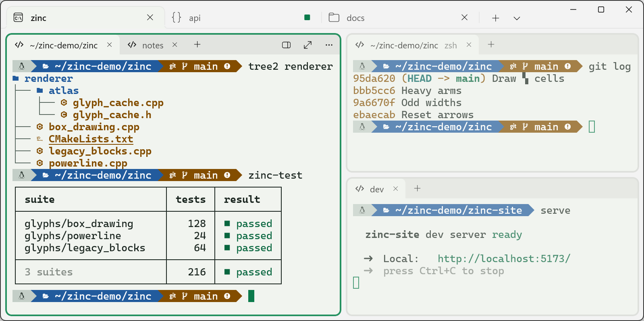Screen dimensions: 644x321
Task: Close the docs window tab
Action: tap(464, 17)
